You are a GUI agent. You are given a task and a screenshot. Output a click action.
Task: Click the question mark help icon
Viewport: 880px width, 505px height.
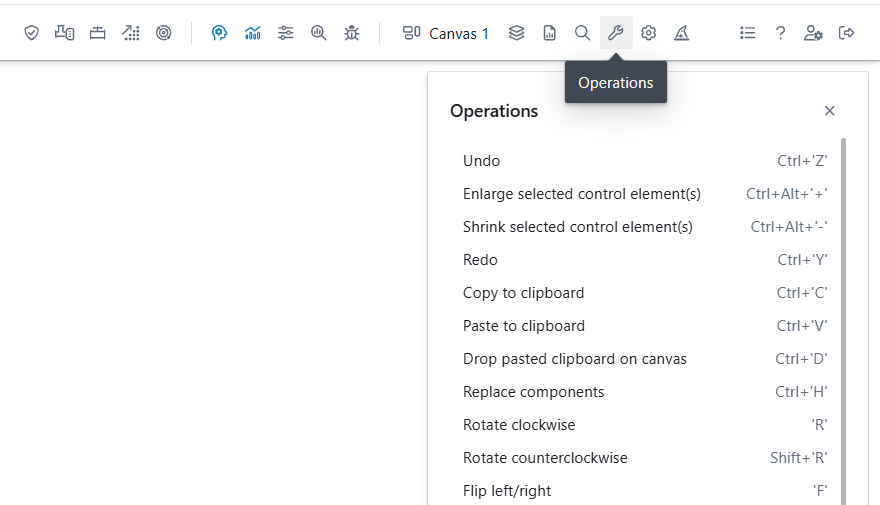click(x=780, y=33)
